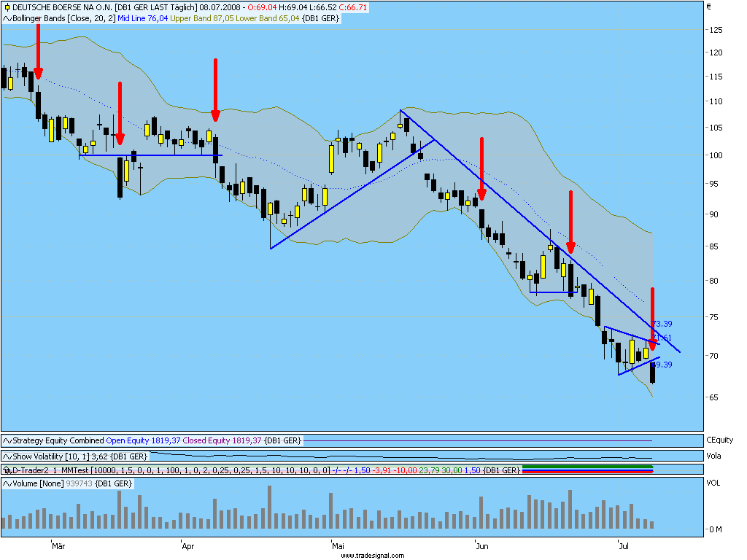The width and height of the screenshot is (747, 560).
Task: Select the Volume [None] 939743 label
Action: pyautogui.click(x=53, y=484)
